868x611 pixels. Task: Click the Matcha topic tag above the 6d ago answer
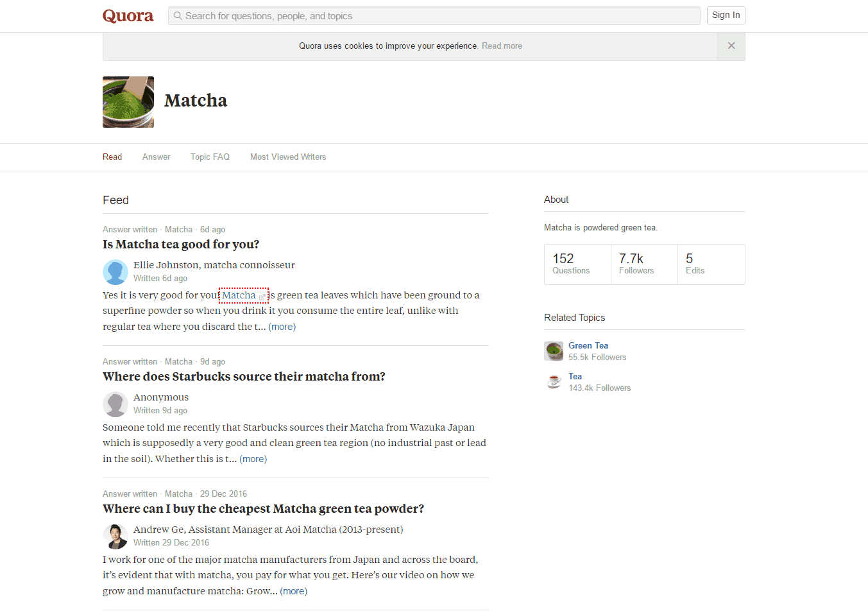[178, 230]
